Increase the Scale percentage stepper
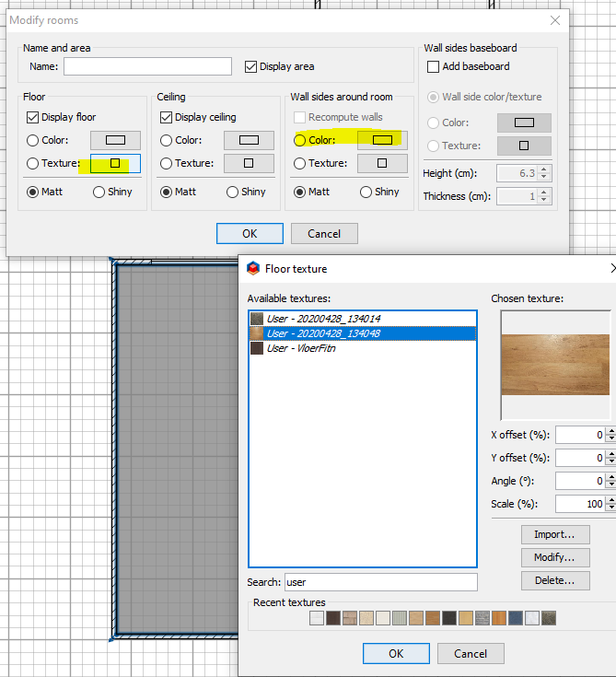The width and height of the screenshot is (616, 677). (610, 499)
